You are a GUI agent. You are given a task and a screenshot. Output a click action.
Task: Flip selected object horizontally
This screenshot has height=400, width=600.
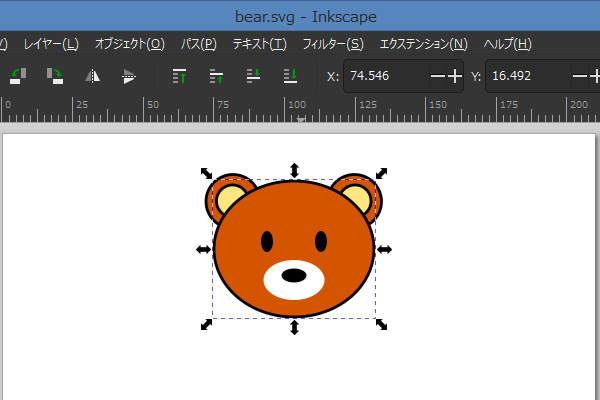tap(92, 75)
